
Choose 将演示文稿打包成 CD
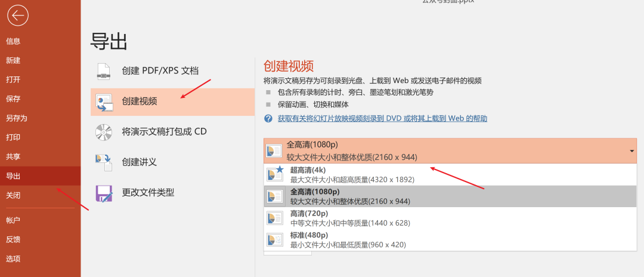point(172,132)
